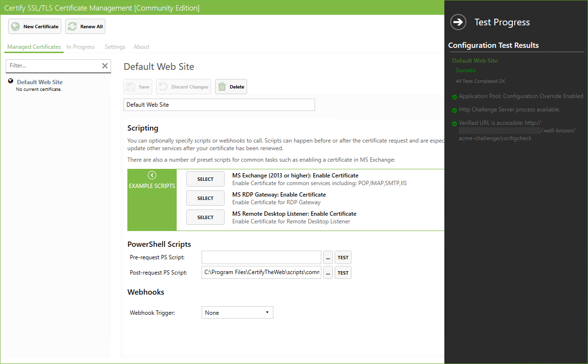Click green check next to Application Pool result
Image resolution: width=588 pixels, height=364 pixels.
454,97
